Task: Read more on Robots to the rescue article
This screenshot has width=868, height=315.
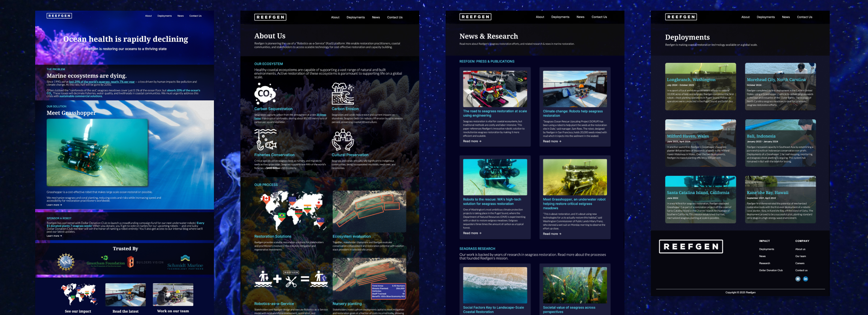Action: coord(472,233)
